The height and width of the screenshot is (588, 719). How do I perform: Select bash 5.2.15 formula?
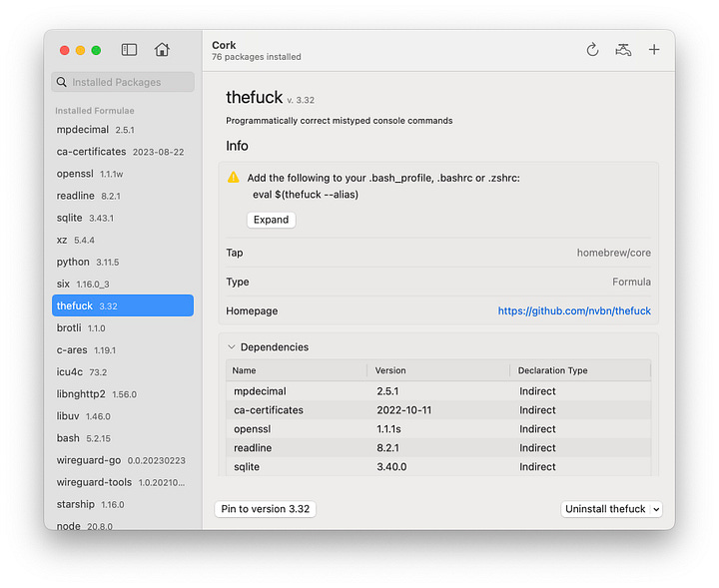[x=123, y=438]
